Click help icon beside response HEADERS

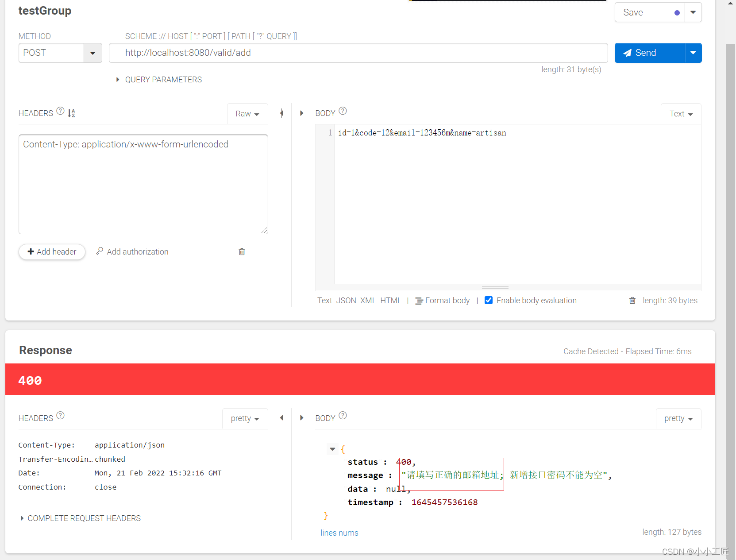(x=61, y=415)
